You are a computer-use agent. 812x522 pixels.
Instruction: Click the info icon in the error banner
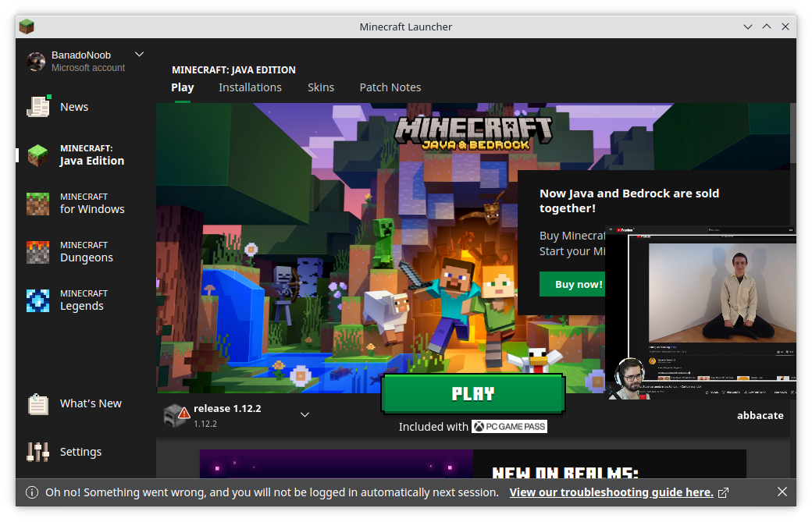(x=31, y=492)
